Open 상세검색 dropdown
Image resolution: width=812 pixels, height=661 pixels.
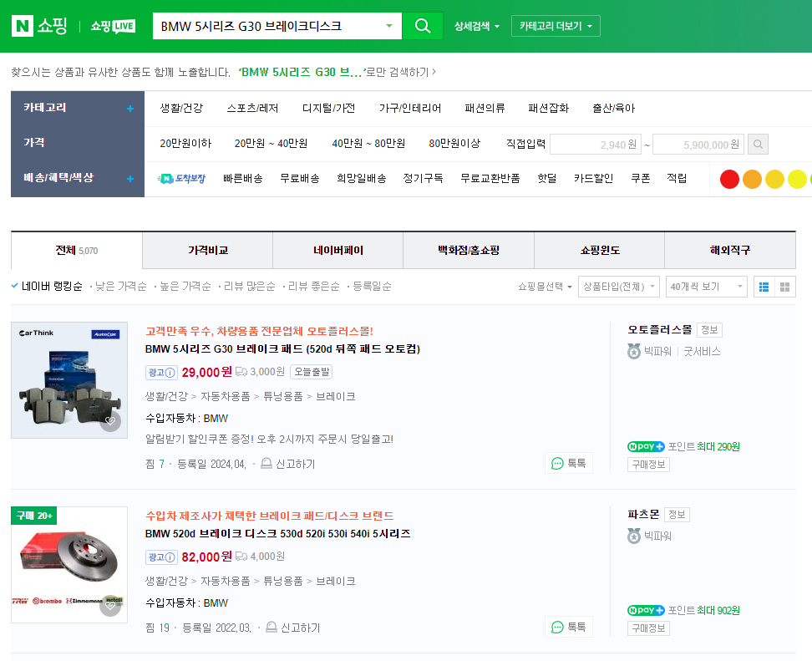(476, 26)
